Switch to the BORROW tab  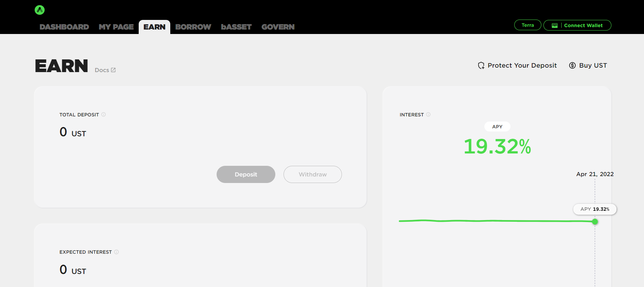pyautogui.click(x=193, y=27)
